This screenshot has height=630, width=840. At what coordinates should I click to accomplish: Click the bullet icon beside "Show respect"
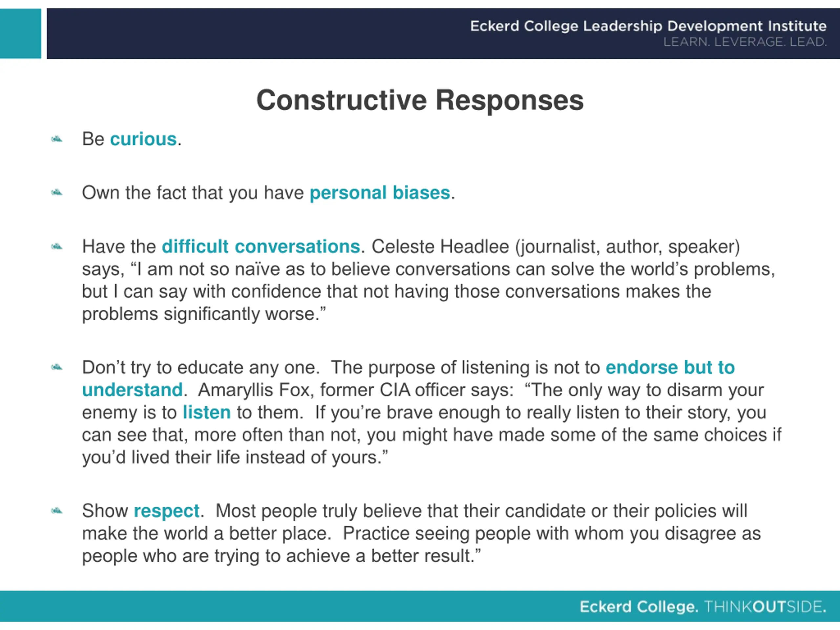[x=56, y=511]
